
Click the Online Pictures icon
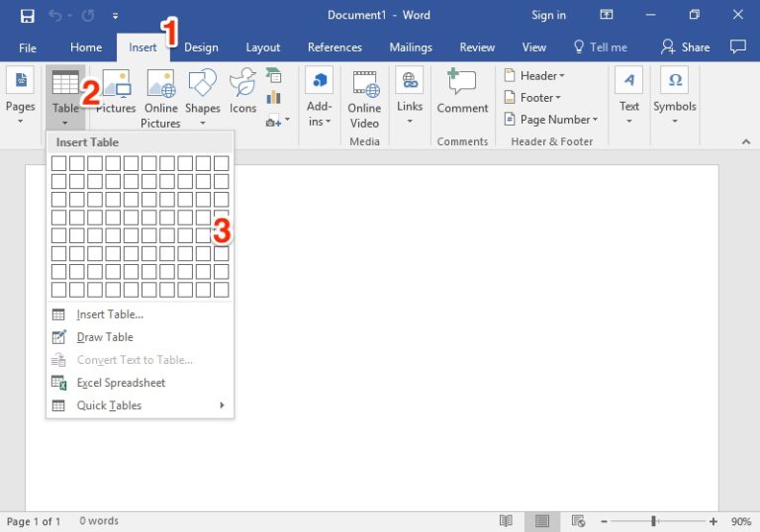point(160,99)
